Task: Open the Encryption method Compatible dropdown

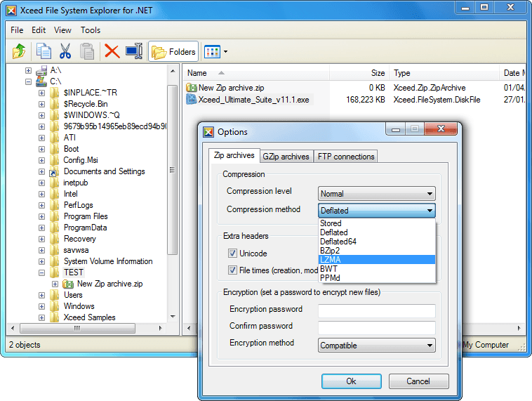Action: [x=377, y=346]
